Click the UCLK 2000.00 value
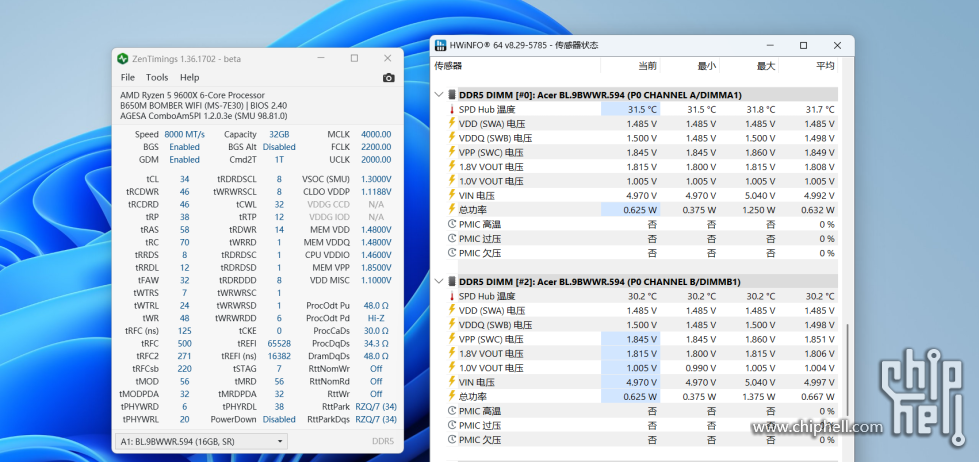Viewport: 979px width, 462px height. point(376,160)
